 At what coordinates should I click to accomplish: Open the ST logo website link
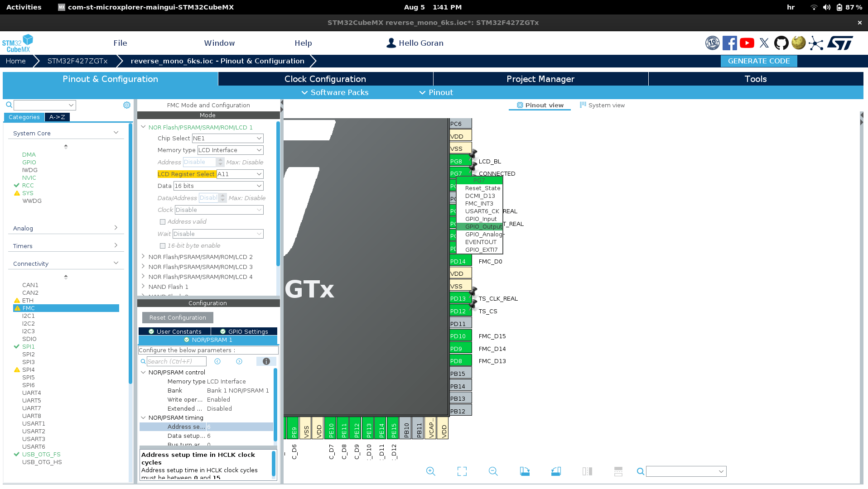(x=840, y=43)
